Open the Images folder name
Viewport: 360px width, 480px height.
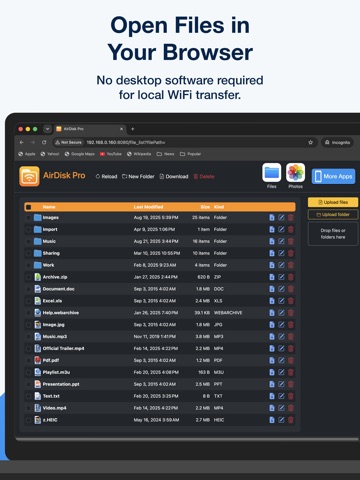[x=51, y=218]
